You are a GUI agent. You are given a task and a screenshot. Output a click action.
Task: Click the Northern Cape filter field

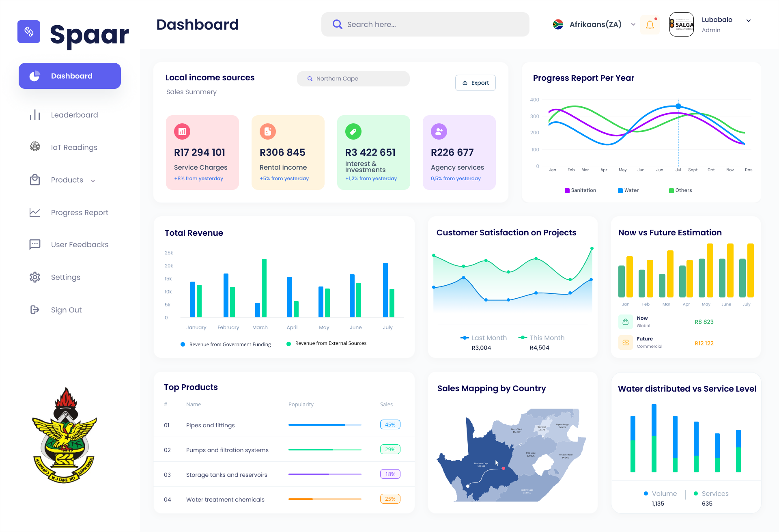(353, 79)
